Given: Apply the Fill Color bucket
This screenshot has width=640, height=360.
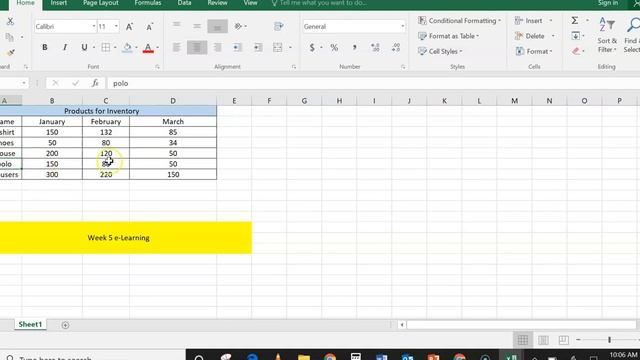Looking at the screenshot, I should click(x=127, y=47).
